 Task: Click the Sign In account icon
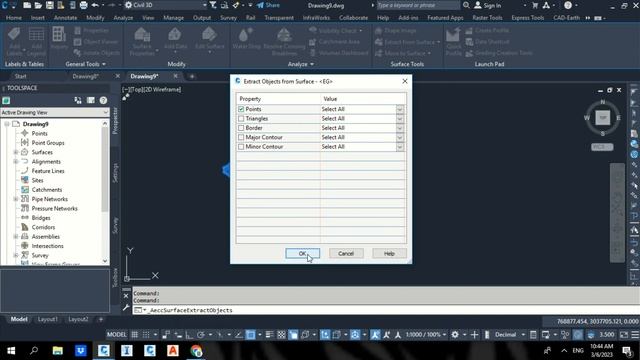(x=487, y=5)
